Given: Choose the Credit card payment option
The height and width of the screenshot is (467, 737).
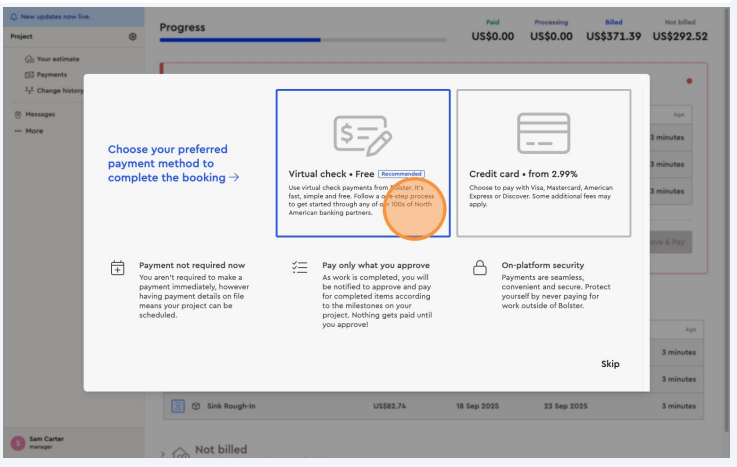Looking at the screenshot, I should tap(543, 163).
